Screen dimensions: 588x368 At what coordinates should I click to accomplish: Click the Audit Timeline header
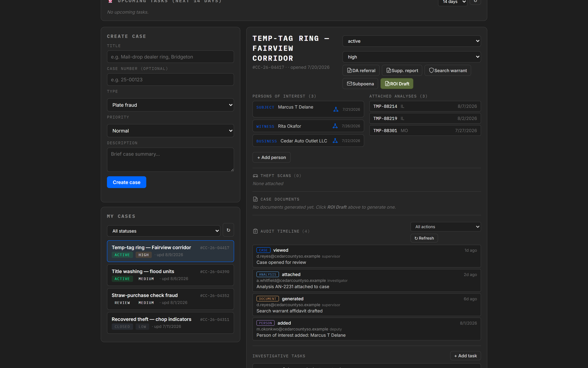pos(281,231)
